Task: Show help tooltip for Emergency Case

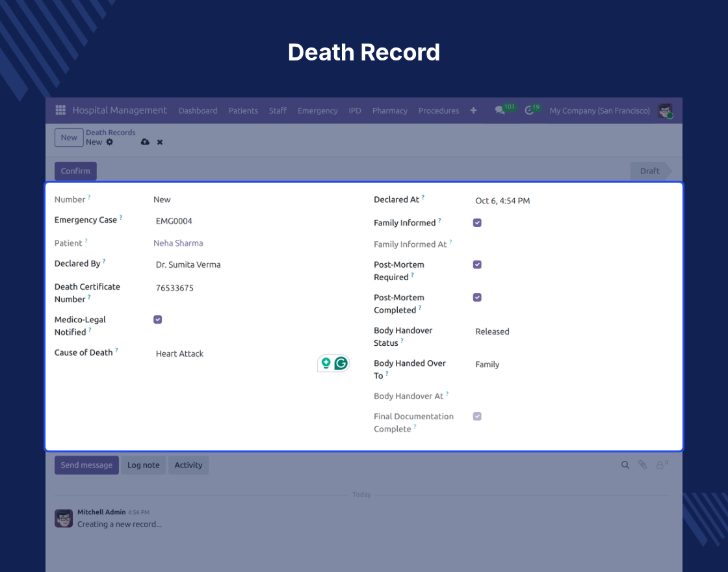Action: click(x=121, y=217)
